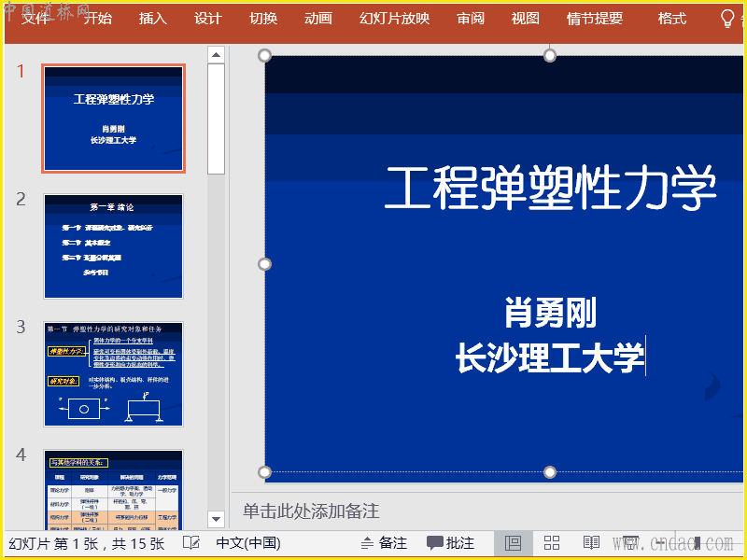Click the subtitle line 长沙理工大学
The height and width of the screenshot is (560, 747).
point(550,358)
